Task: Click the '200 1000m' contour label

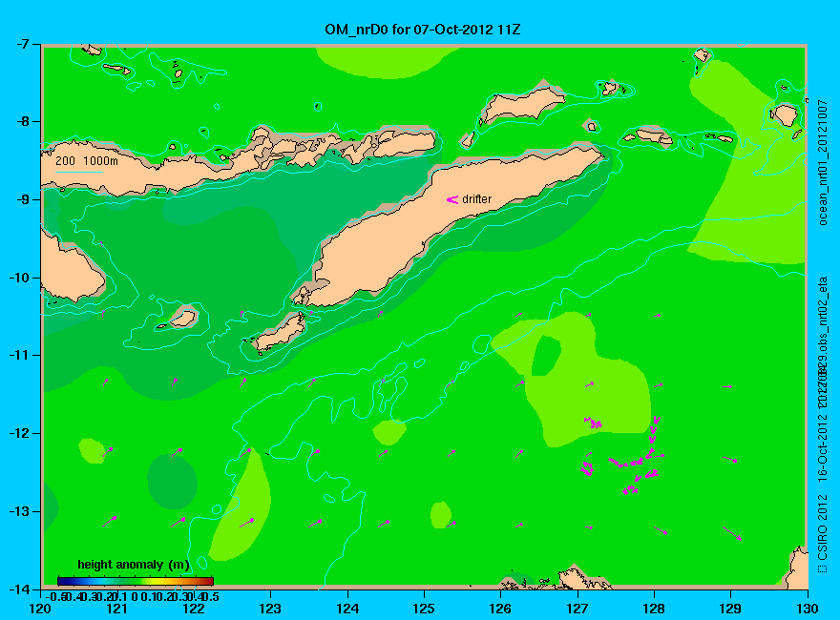Action: point(87,160)
